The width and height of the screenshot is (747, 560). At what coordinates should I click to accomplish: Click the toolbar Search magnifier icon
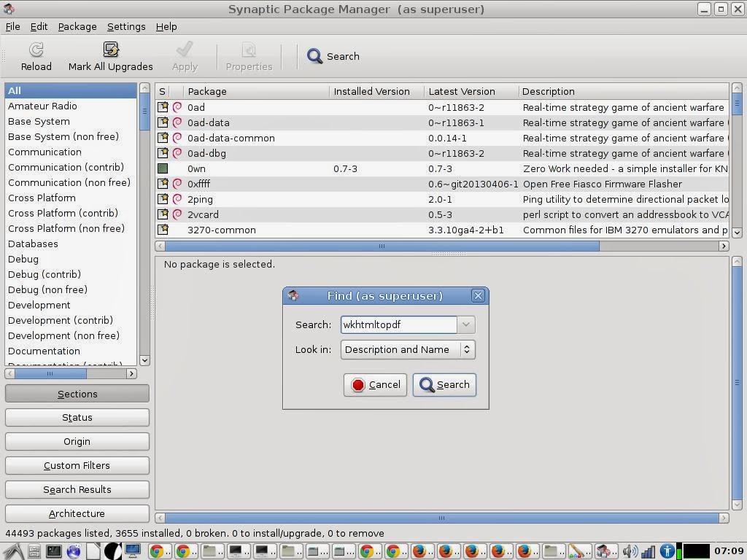tap(314, 56)
